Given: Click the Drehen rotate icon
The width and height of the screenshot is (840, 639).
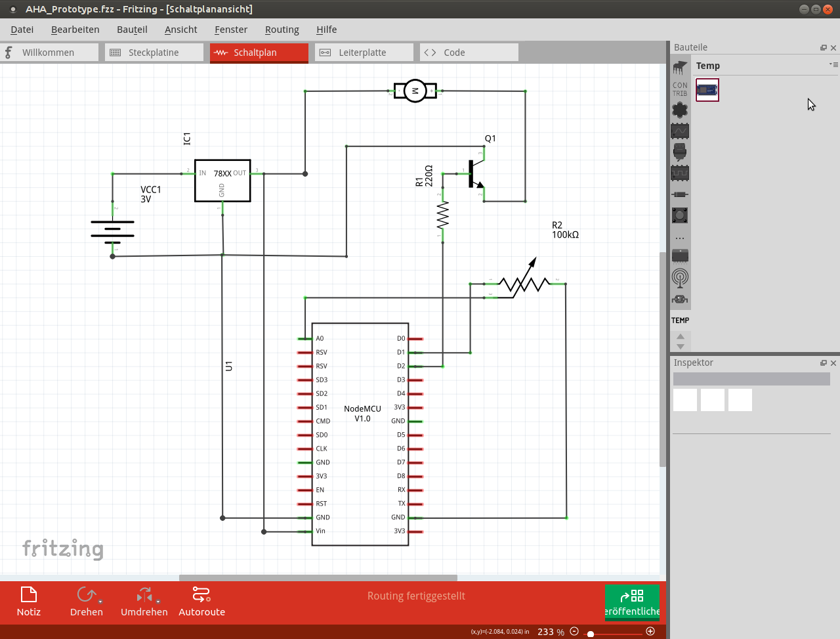Looking at the screenshot, I should pos(86,595).
